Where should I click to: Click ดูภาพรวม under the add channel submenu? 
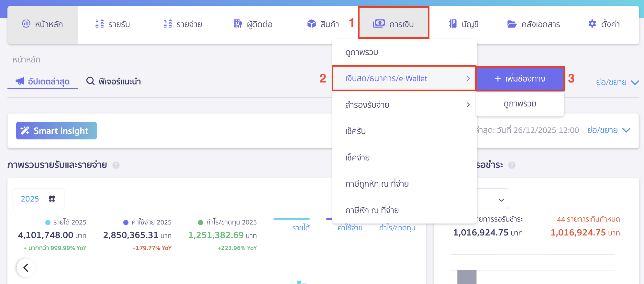(x=520, y=104)
